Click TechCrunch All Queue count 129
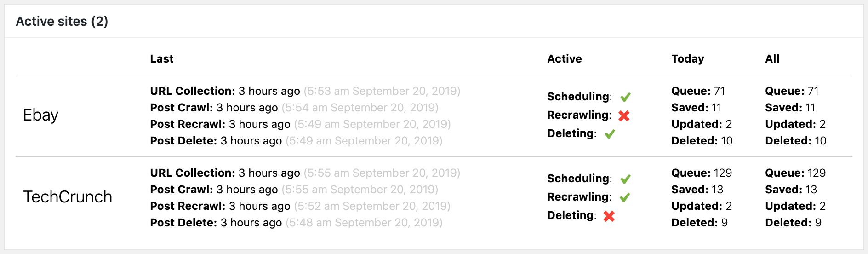Viewport: 868px width, 254px height. (x=817, y=173)
